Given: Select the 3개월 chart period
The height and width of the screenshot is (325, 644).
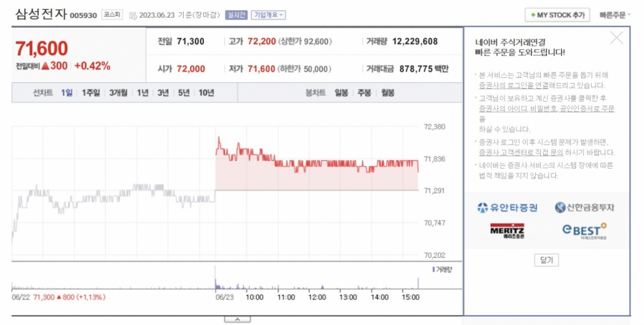Looking at the screenshot, I should (x=118, y=92).
